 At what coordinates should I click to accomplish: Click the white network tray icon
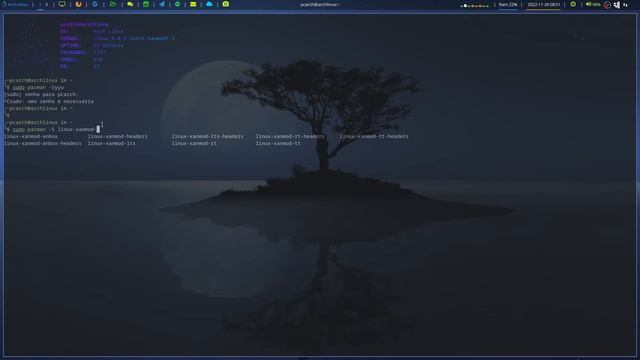click(617, 5)
